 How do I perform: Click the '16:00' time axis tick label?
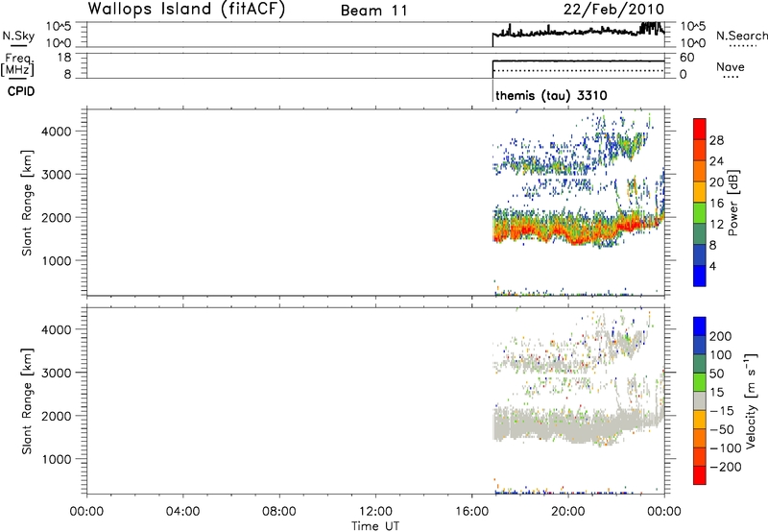coord(471,511)
